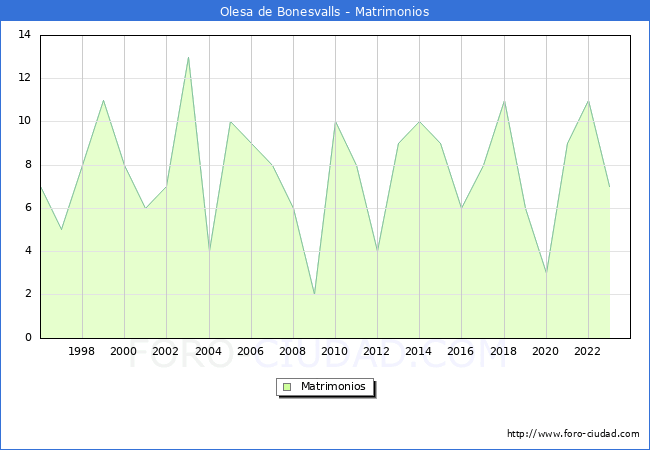Click the final 2023 data point at 7
This screenshot has height=450, width=650.
tap(609, 186)
